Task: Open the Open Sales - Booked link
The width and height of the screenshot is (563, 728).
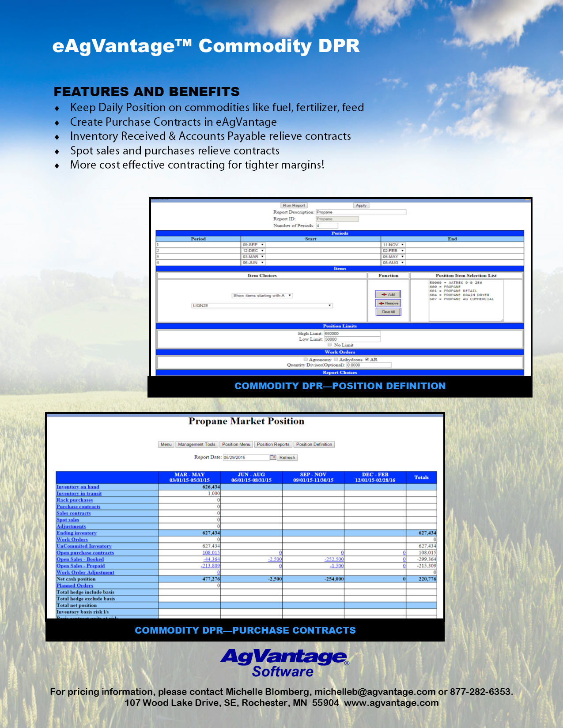Action: (x=80, y=559)
